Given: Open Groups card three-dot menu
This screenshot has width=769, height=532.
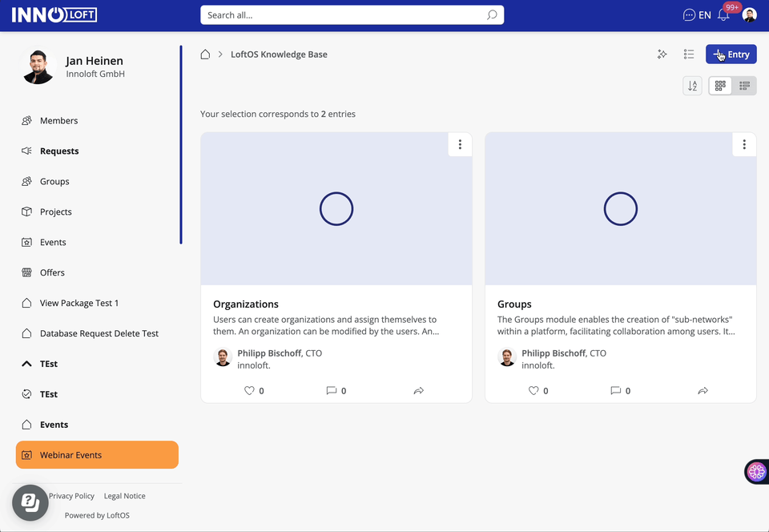Looking at the screenshot, I should tap(744, 144).
